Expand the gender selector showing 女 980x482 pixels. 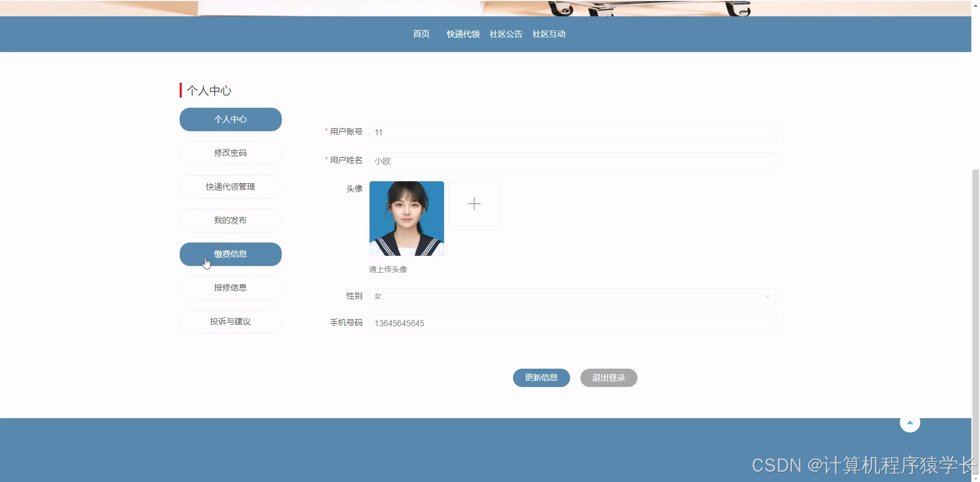pos(572,296)
